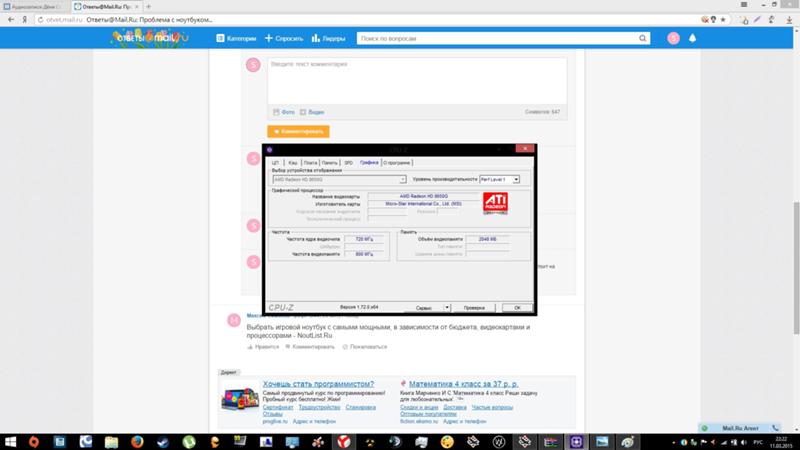Click the taskbar clock

pyautogui.click(x=781, y=442)
